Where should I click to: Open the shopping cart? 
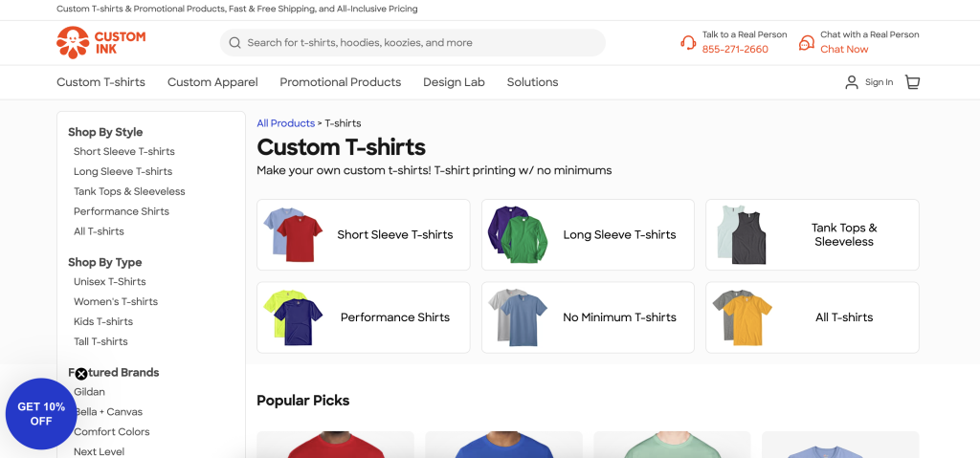coord(912,82)
